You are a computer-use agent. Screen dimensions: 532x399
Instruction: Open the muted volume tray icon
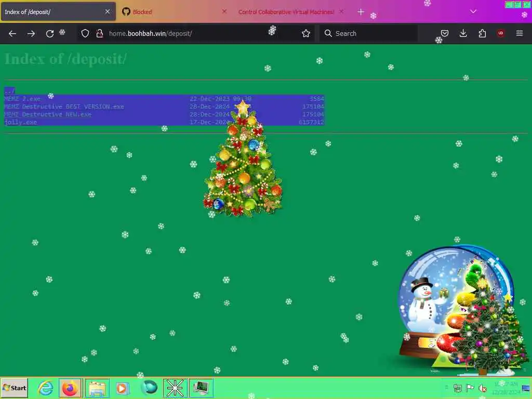tap(482, 388)
